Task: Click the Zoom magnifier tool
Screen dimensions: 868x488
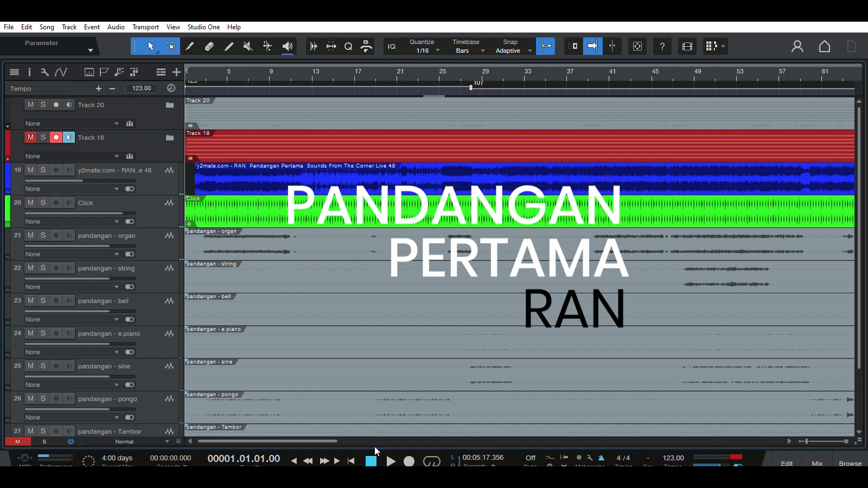Action: click(348, 47)
